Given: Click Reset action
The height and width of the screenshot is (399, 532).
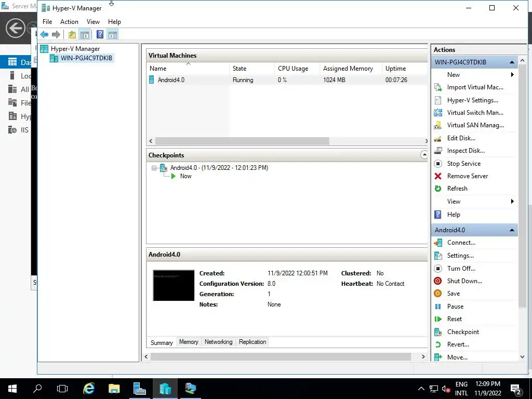Looking at the screenshot, I should pos(454,319).
